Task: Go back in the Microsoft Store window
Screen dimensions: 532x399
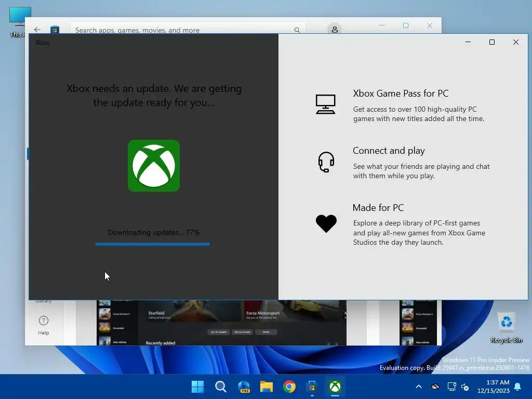Action: point(37,30)
